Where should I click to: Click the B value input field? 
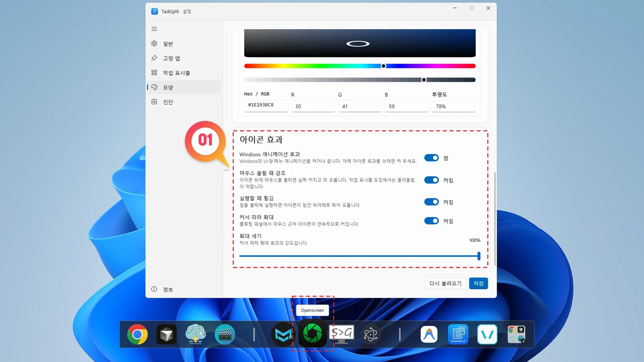point(407,106)
